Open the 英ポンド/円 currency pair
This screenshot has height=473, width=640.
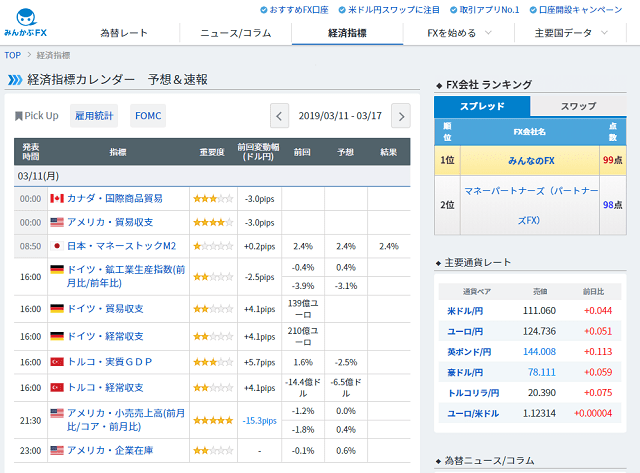469,352
